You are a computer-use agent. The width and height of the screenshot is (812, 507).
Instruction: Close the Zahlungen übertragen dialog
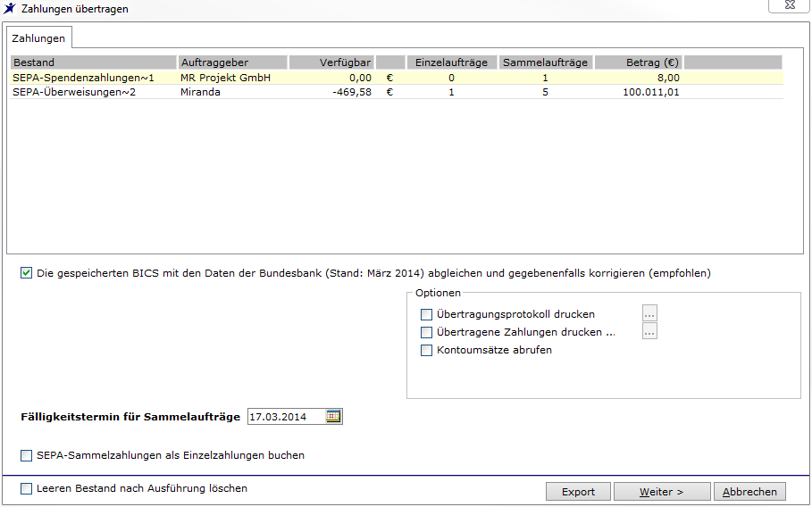789,5
